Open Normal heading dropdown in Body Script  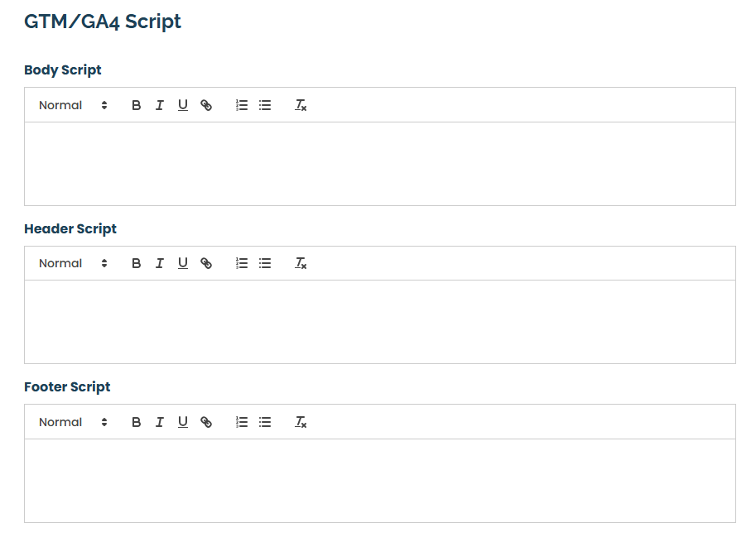[73, 105]
